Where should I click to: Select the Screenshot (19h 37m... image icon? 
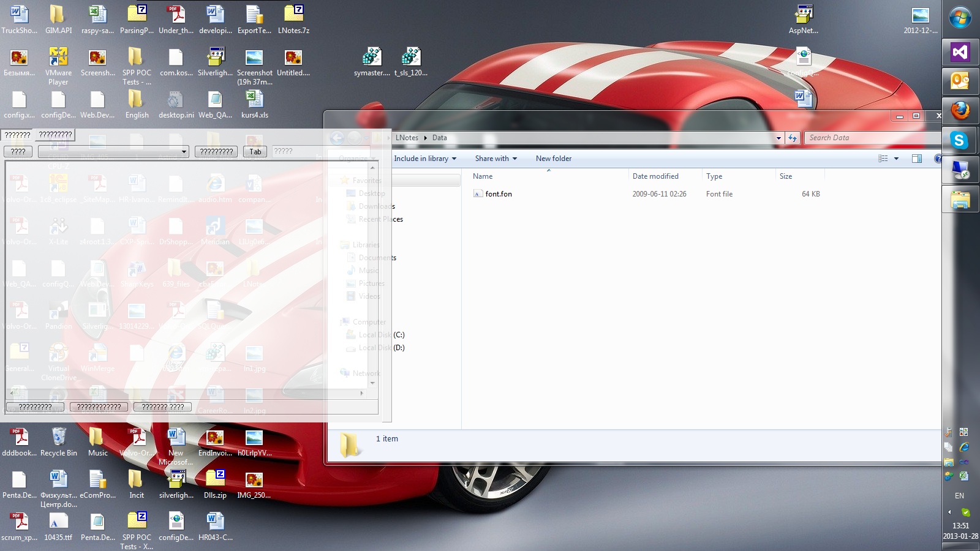[254, 66]
